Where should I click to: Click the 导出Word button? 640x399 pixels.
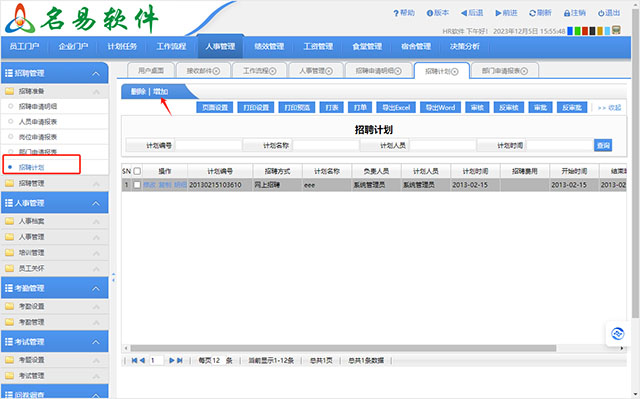coord(440,108)
